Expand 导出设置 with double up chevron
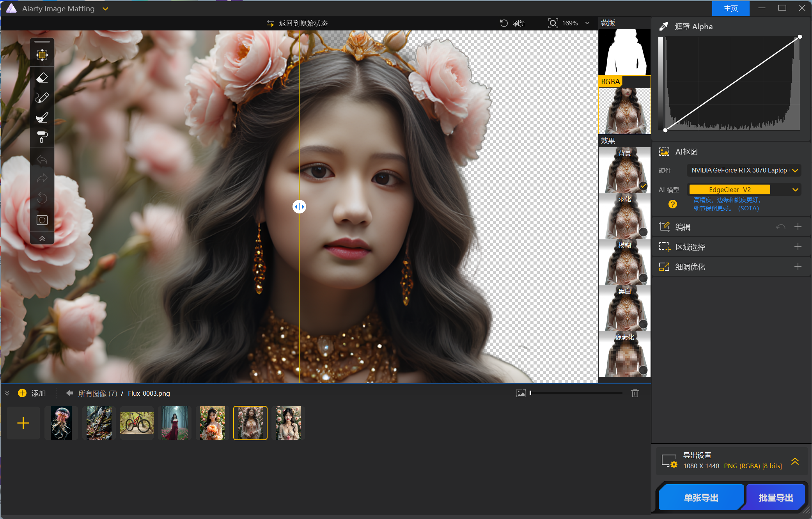The width and height of the screenshot is (812, 519). pos(795,461)
